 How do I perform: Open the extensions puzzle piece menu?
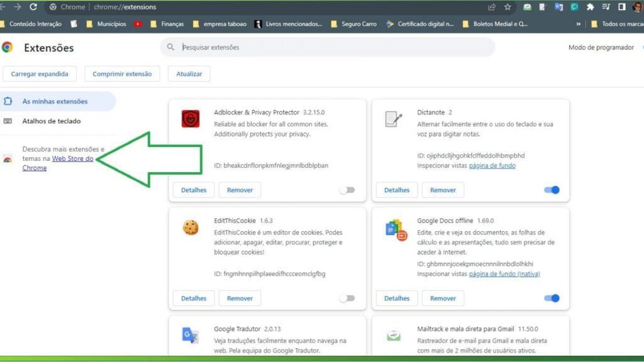[x=590, y=6]
